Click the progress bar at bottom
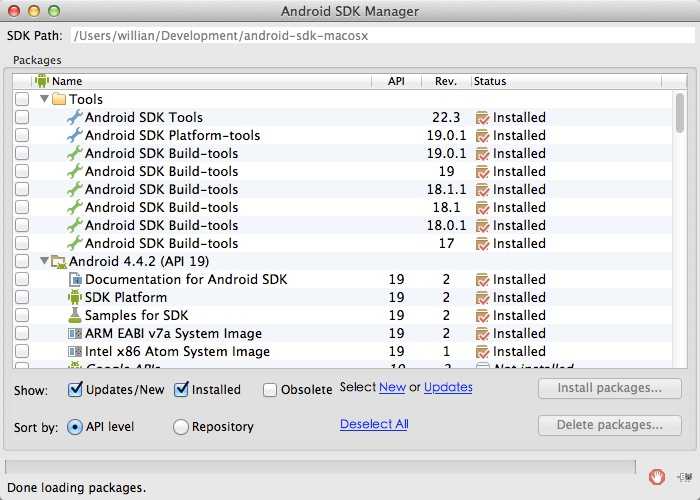The image size is (700, 500). (x=320, y=467)
